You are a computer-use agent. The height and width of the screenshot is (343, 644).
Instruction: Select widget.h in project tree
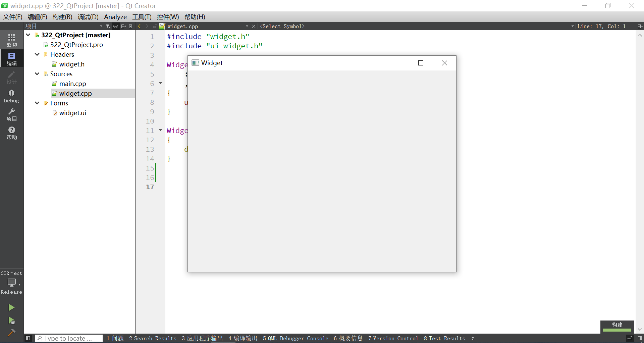[x=72, y=64]
